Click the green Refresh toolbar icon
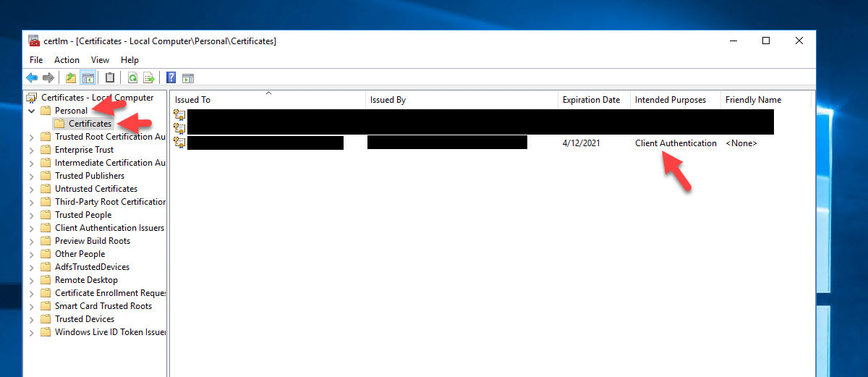Image resolution: width=868 pixels, height=377 pixels. 132,78
